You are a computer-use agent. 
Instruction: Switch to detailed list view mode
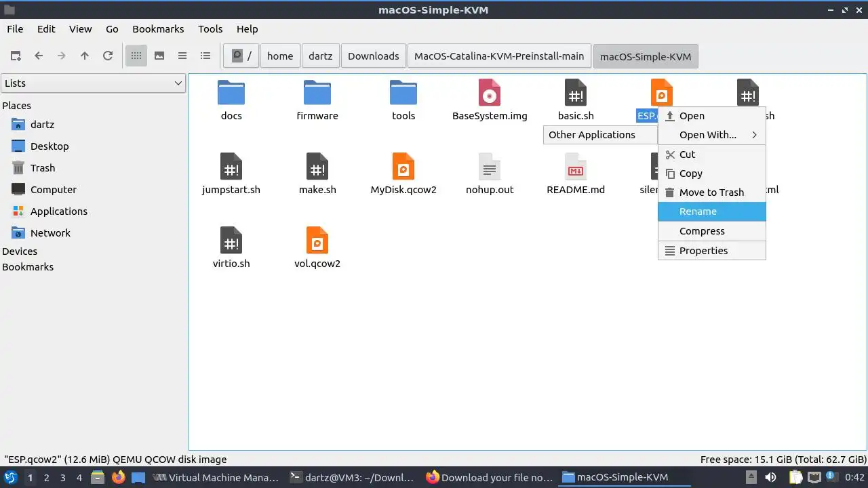(x=205, y=56)
